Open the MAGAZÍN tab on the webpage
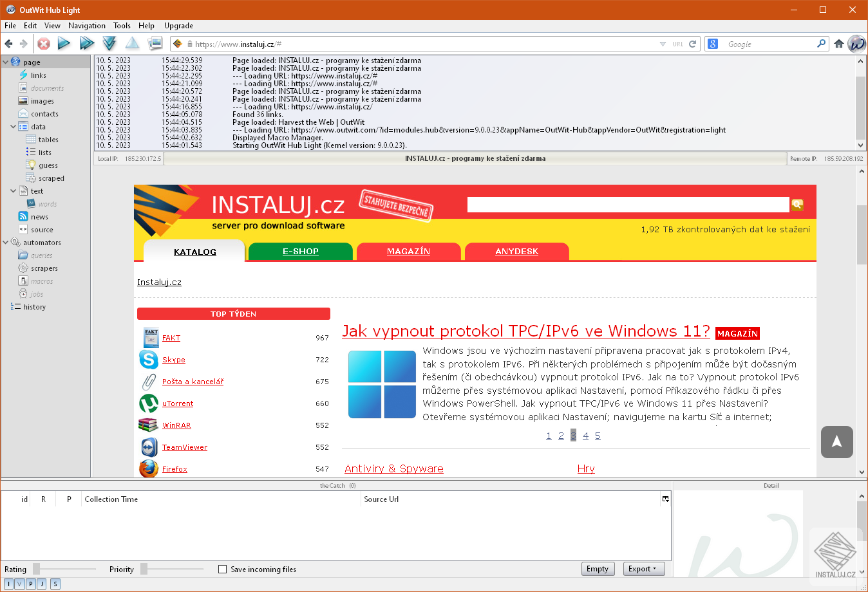Screen dimensions: 868x592 408,252
